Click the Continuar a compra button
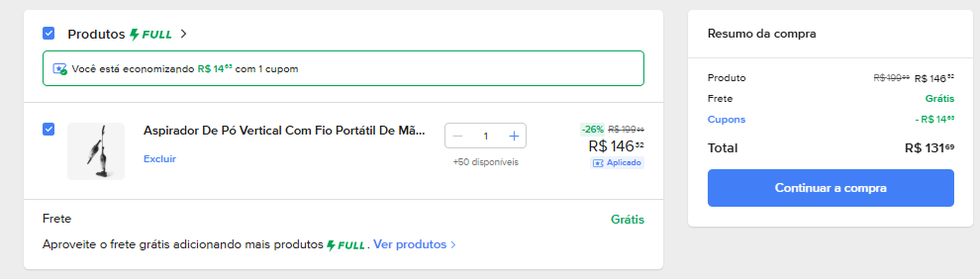This screenshot has width=980, height=279. pyautogui.click(x=830, y=188)
